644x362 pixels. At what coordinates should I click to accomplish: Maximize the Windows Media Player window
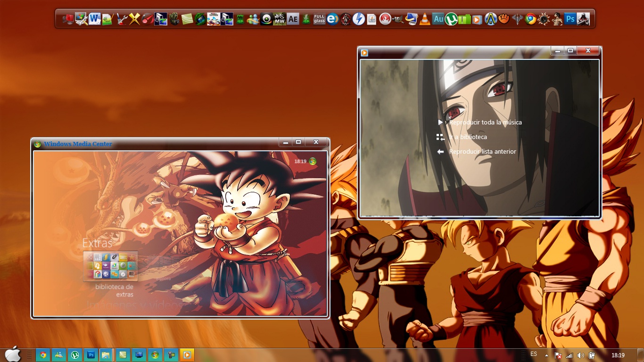570,50
